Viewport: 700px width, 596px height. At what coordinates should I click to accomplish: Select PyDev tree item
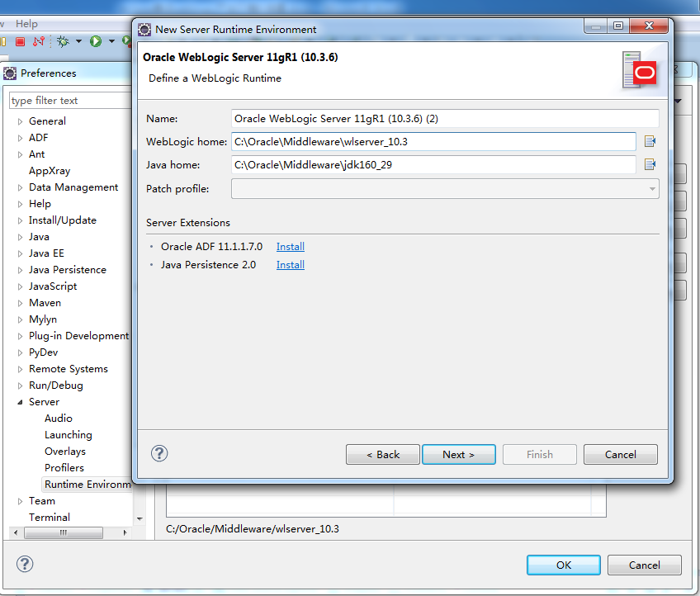(43, 352)
